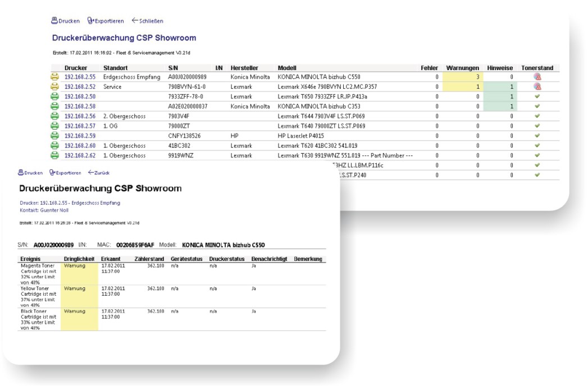588x390 pixels.
Task: Click the Tonerstand column header
Action: click(537, 68)
